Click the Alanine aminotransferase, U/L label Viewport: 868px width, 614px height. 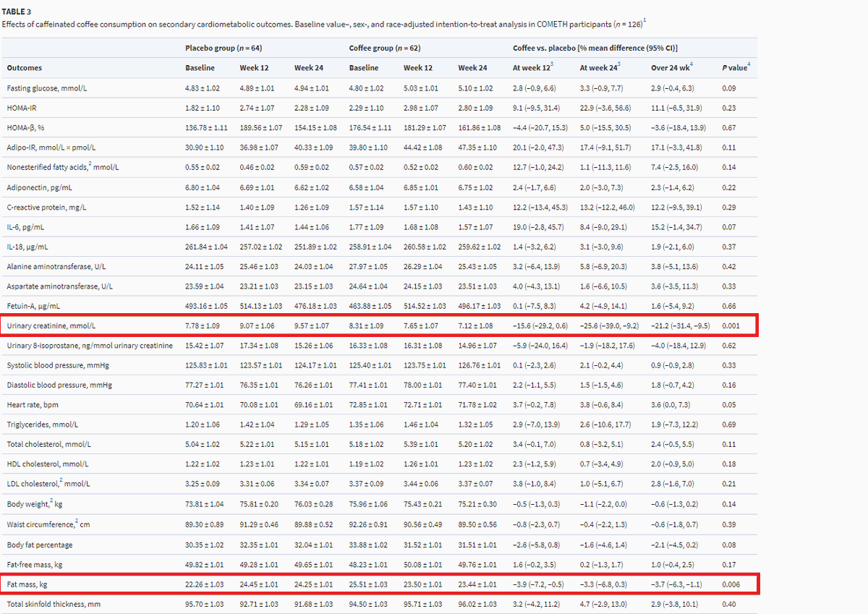tap(57, 267)
